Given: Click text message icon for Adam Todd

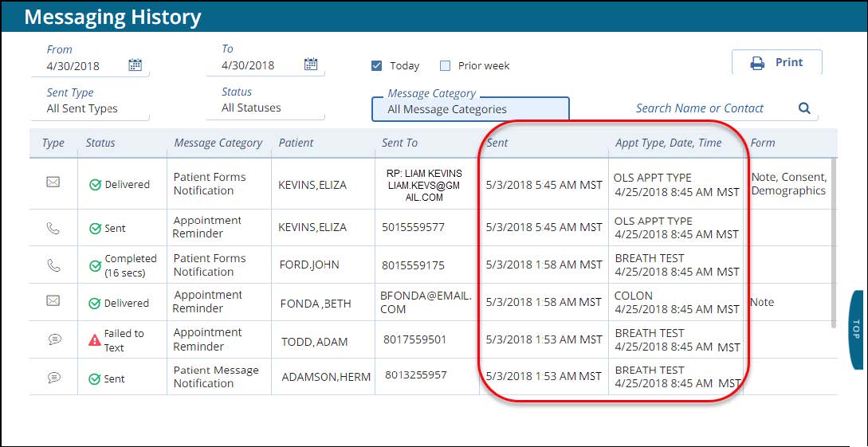Looking at the screenshot, I should click(x=53, y=339).
